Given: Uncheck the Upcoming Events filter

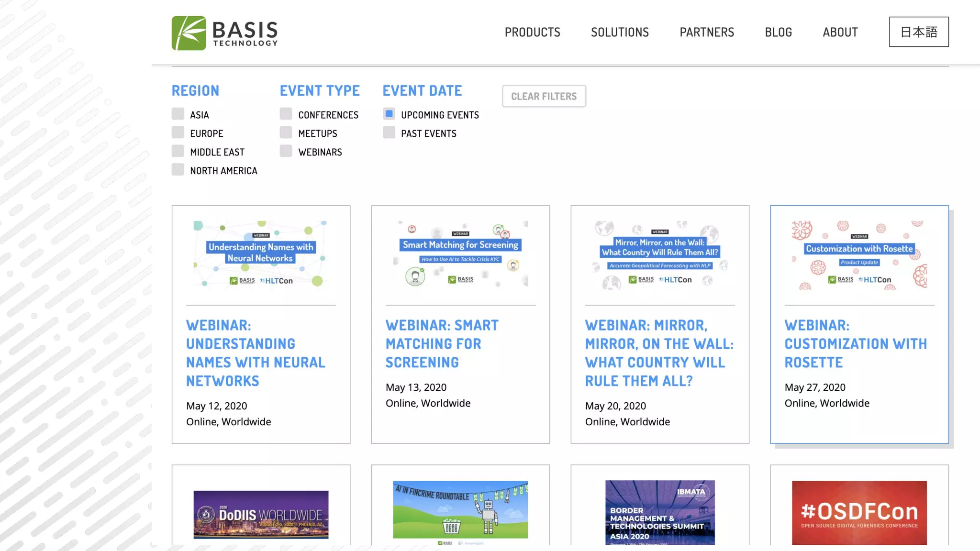Looking at the screenshot, I should coord(389,114).
